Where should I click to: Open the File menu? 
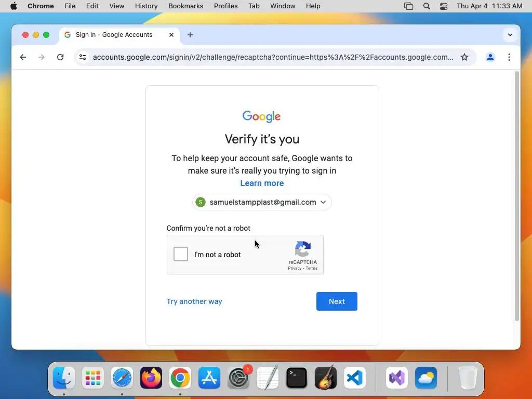[x=70, y=6]
